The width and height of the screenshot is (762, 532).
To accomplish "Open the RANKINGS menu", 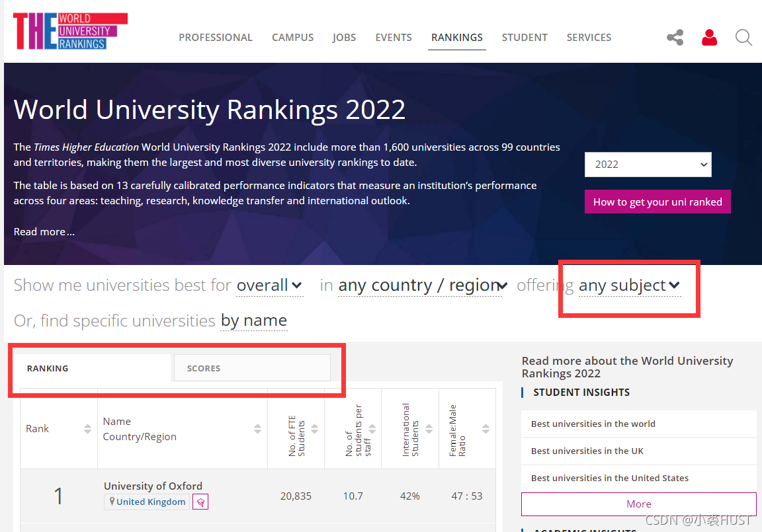I will 457,38.
